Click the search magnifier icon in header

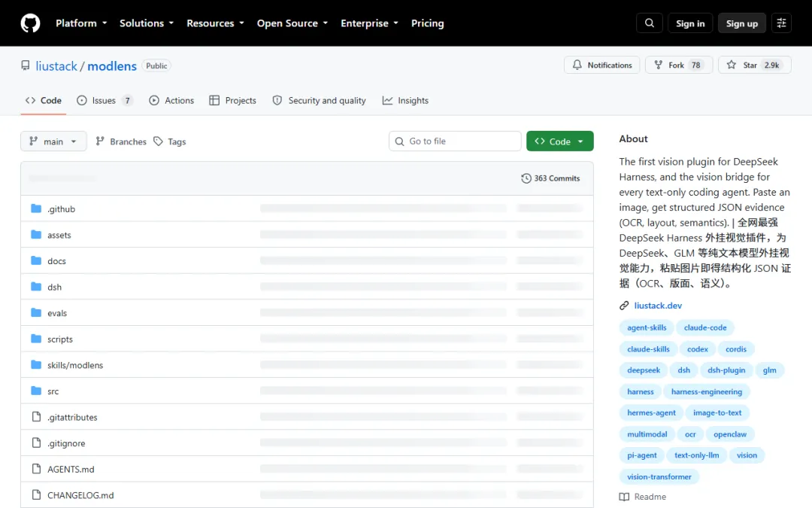pyautogui.click(x=649, y=23)
